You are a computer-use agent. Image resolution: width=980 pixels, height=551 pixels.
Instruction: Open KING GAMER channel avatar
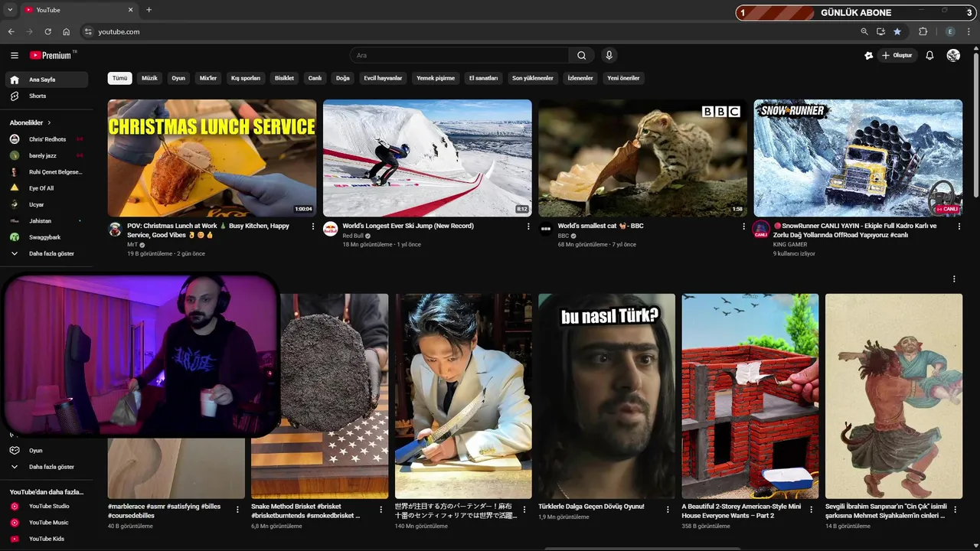[x=761, y=229]
